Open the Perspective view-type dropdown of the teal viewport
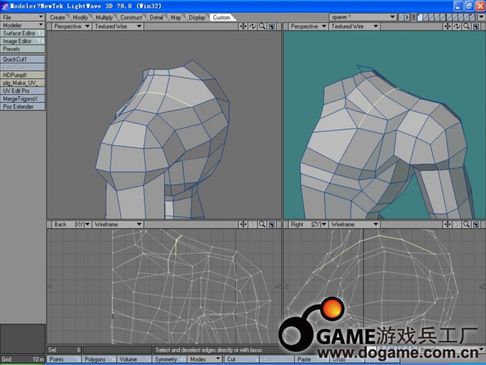The image size is (486, 365). 308,26
